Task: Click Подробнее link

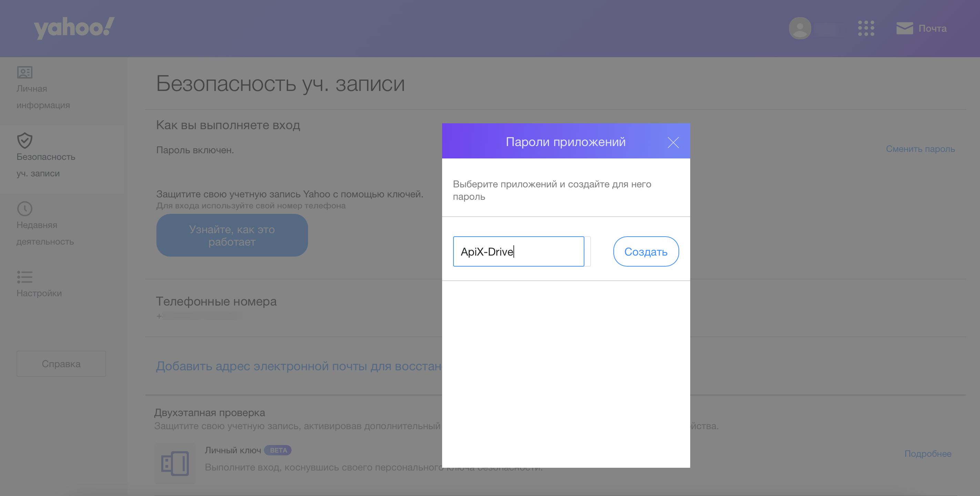Action: click(928, 453)
